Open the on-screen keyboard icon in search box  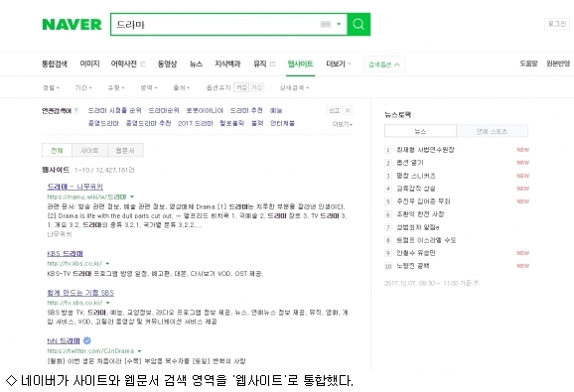326,24
